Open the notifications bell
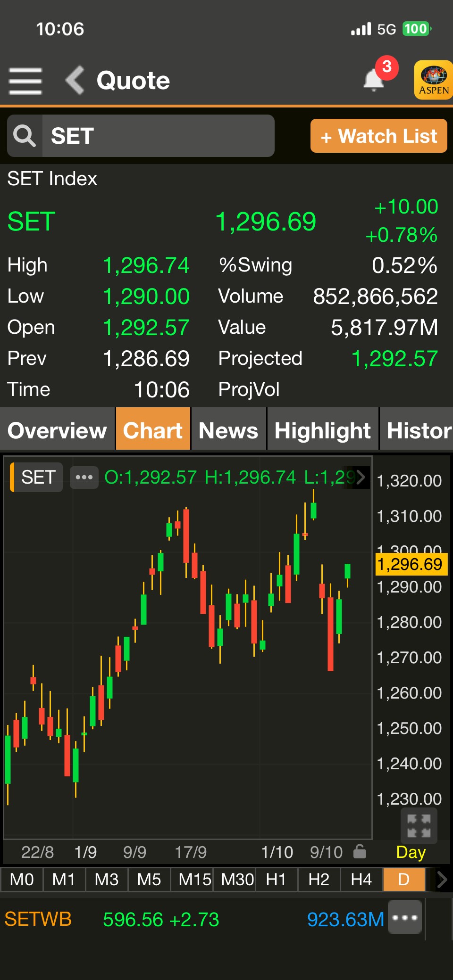Viewport: 453px width, 980px height. [x=374, y=80]
